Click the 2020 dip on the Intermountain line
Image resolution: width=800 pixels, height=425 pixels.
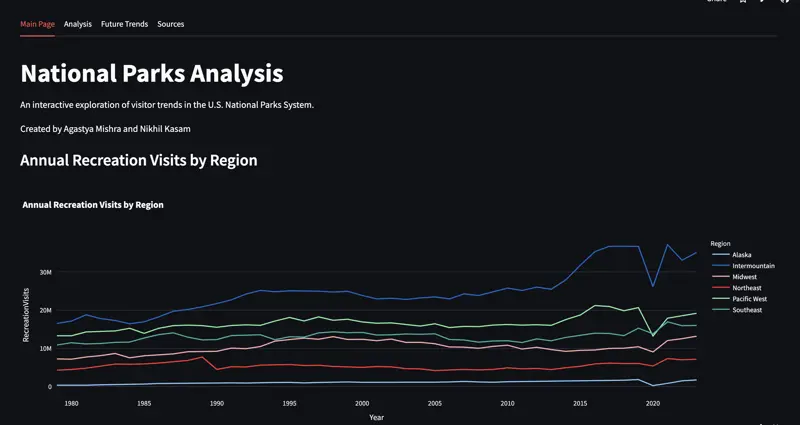(x=653, y=286)
